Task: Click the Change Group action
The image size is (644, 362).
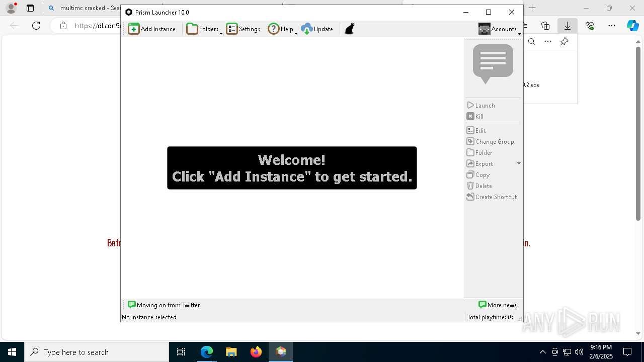Action: pyautogui.click(x=490, y=141)
